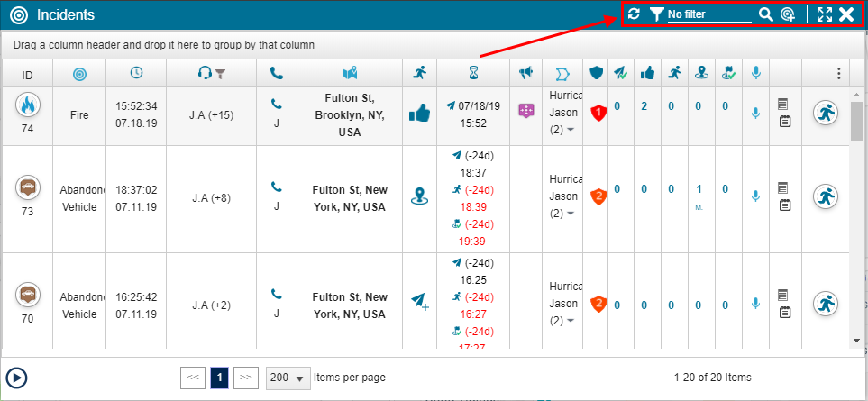Click the clock time column header
868x401 pixels.
click(x=136, y=74)
